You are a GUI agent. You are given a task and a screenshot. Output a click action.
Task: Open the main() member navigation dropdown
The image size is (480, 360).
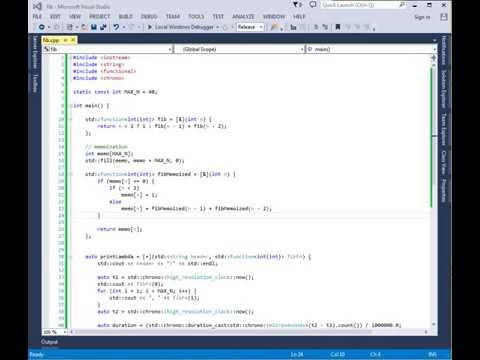tap(371, 49)
